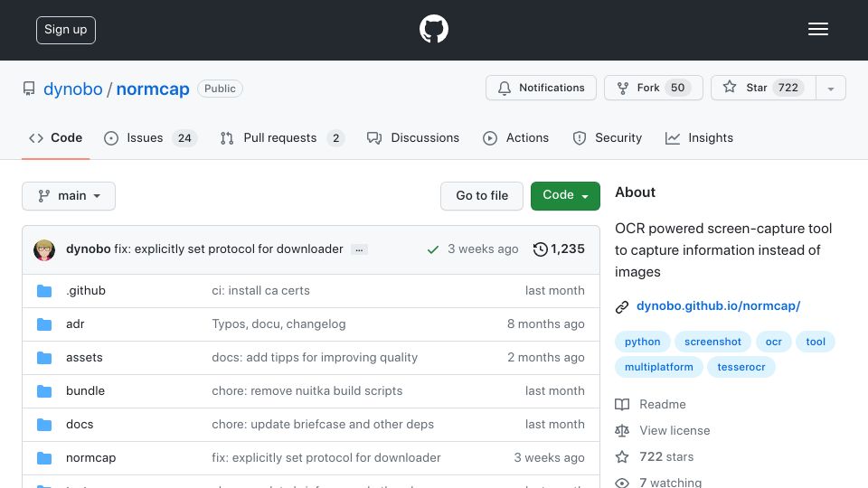Screen dimensions: 868x488
Task: Open the Readme link in About
Action: 663,405
